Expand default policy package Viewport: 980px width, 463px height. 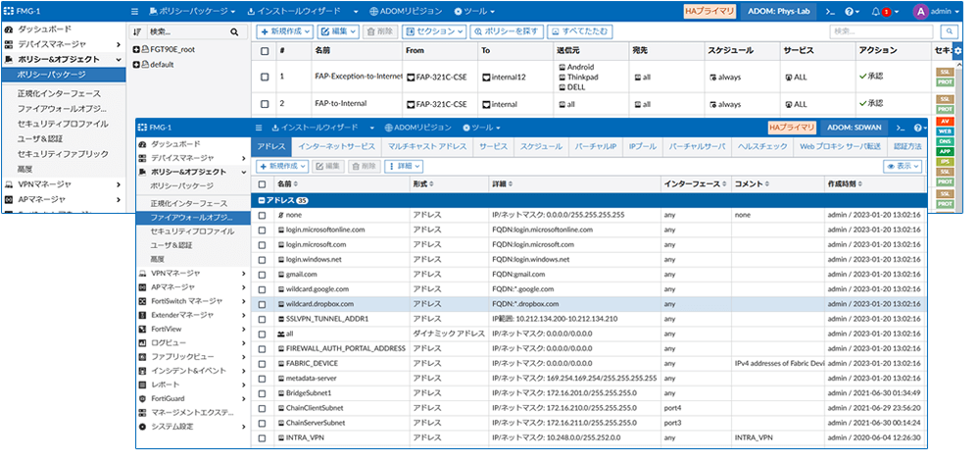137,65
